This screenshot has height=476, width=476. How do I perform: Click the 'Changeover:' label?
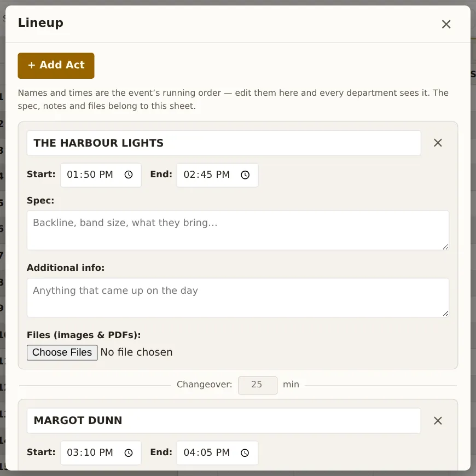click(204, 385)
